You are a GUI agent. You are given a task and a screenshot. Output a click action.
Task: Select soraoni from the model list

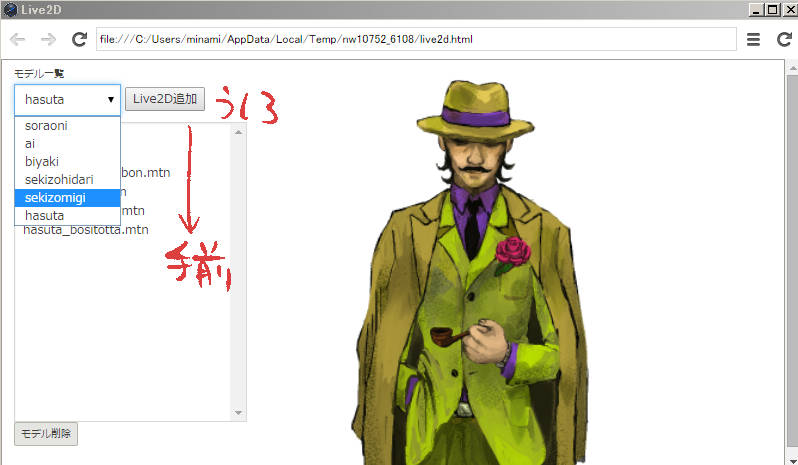pyautogui.click(x=67, y=126)
